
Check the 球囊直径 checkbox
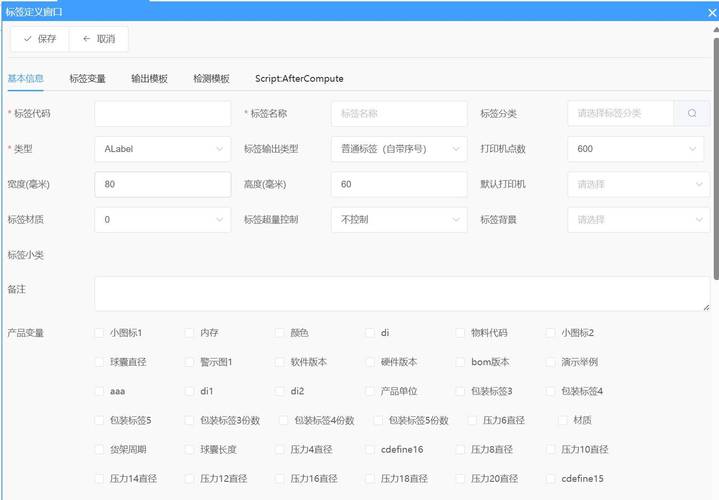[99, 362]
